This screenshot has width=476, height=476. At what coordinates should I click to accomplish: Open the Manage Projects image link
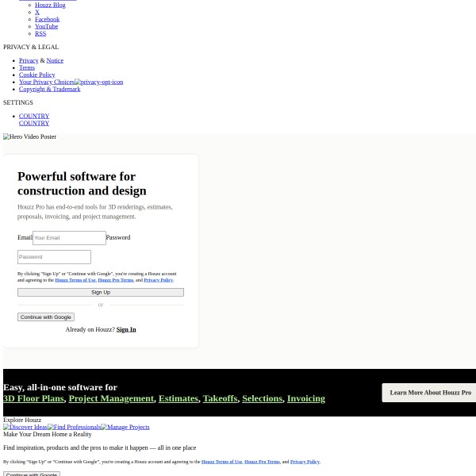(x=125, y=427)
